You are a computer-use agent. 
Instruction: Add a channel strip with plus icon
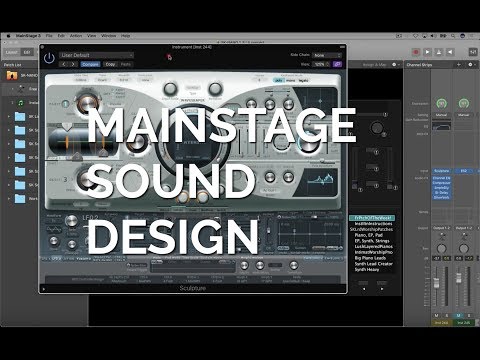click(459, 64)
